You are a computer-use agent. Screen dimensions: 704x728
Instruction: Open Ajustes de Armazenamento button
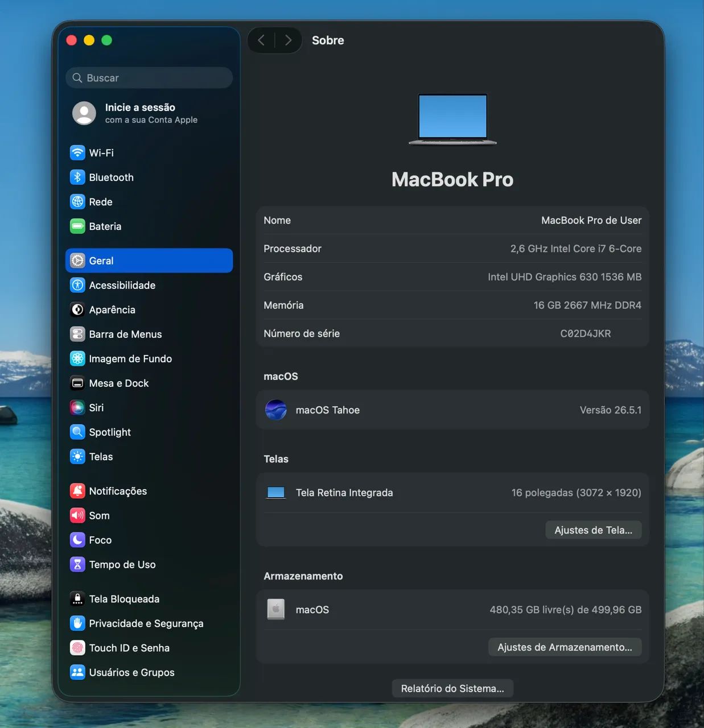point(565,647)
